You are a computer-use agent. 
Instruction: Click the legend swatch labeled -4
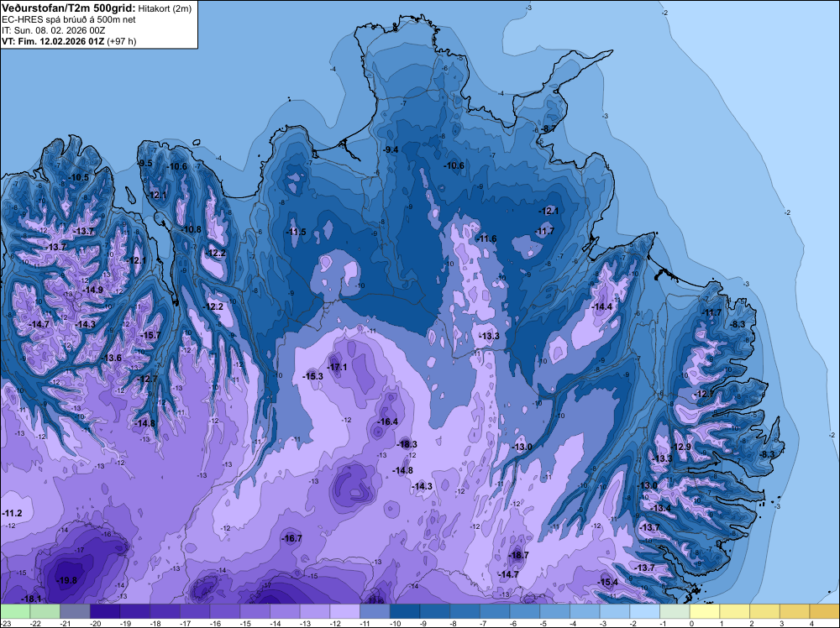[585, 611]
